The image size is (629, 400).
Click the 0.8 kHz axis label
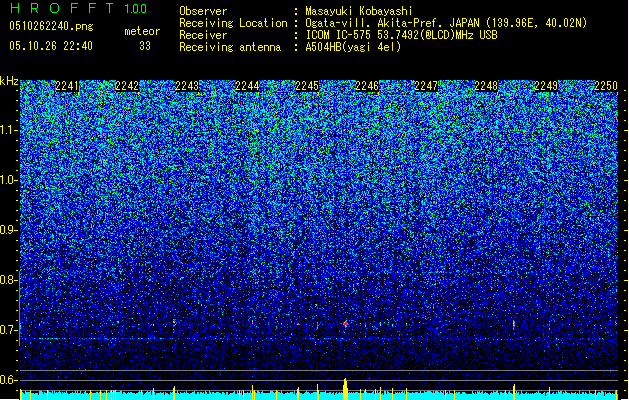pos(8,280)
